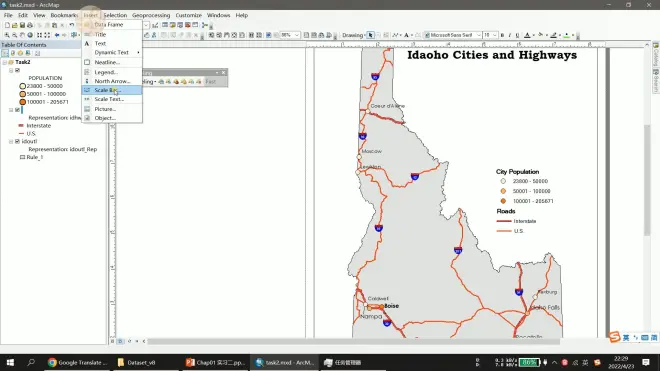Click the Full Extent globe icon
Image resolution: width=660 pixels, height=371 pixels.
tap(30, 35)
